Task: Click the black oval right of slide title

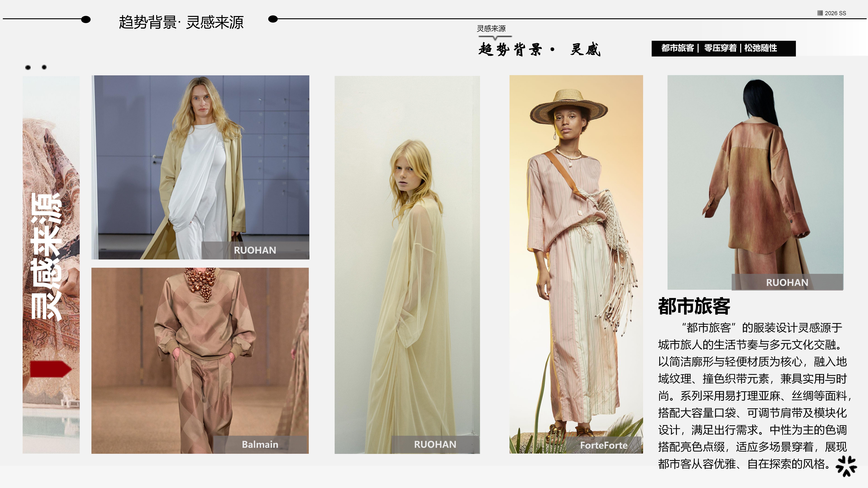Action: (273, 19)
